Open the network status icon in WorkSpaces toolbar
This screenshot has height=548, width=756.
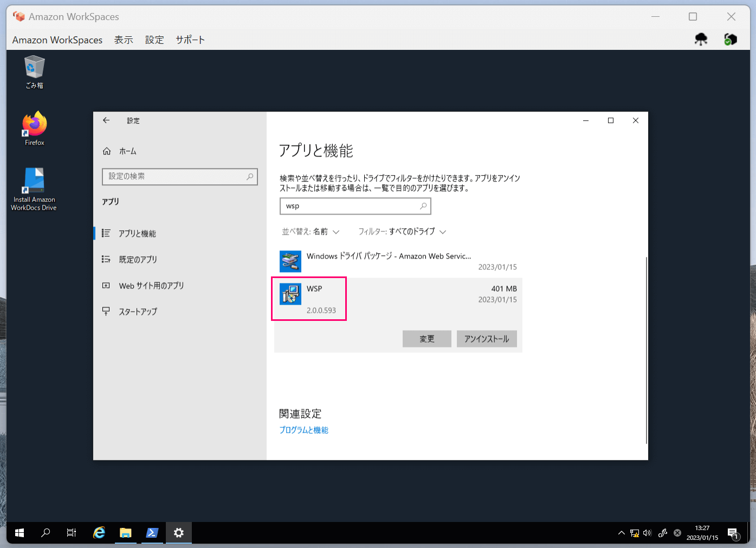[701, 38]
